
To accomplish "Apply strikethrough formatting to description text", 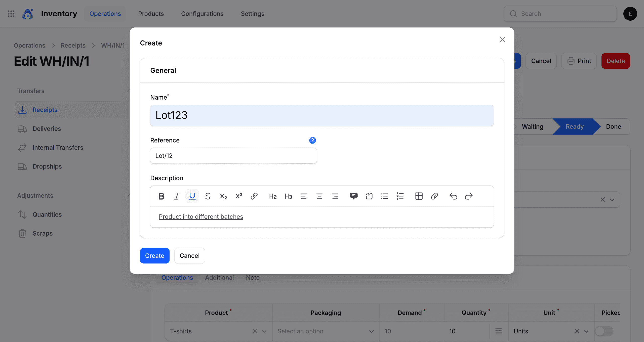I will pyautogui.click(x=208, y=196).
